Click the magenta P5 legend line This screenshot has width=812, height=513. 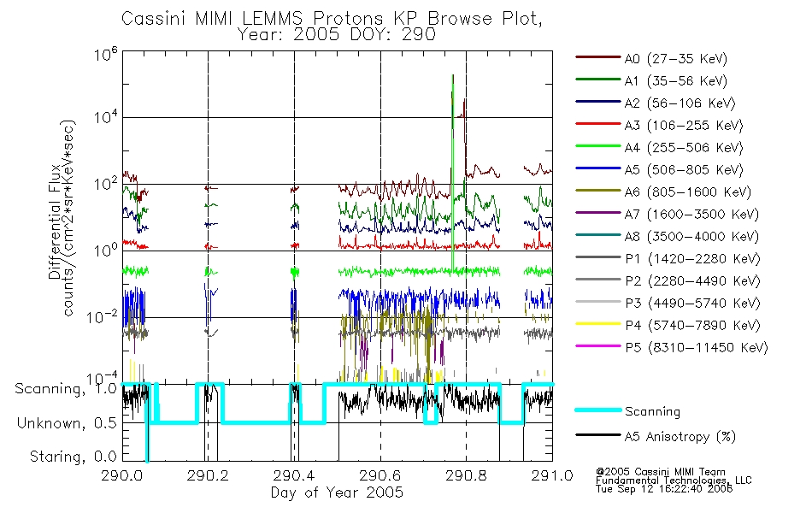pyautogui.click(x=598, y=345)
